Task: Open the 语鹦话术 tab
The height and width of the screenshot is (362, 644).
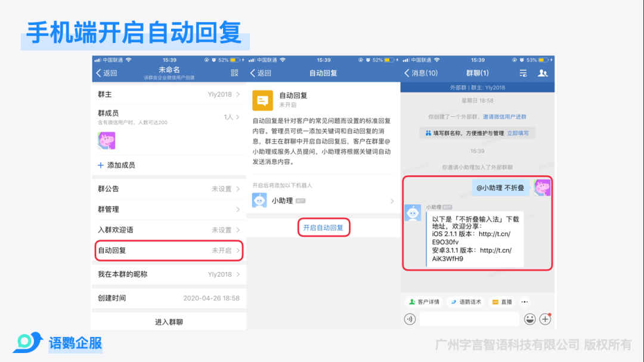Action: click(x=465, y=302)
